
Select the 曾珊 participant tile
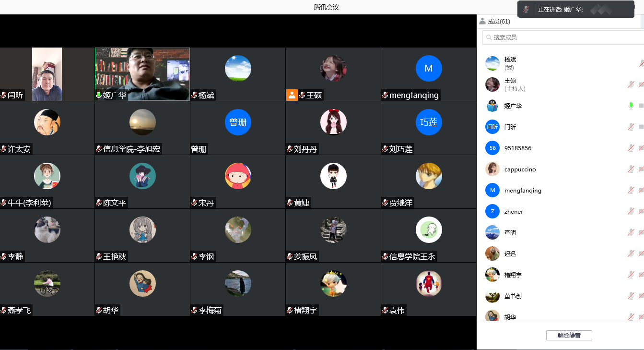[x=238, y=128]
